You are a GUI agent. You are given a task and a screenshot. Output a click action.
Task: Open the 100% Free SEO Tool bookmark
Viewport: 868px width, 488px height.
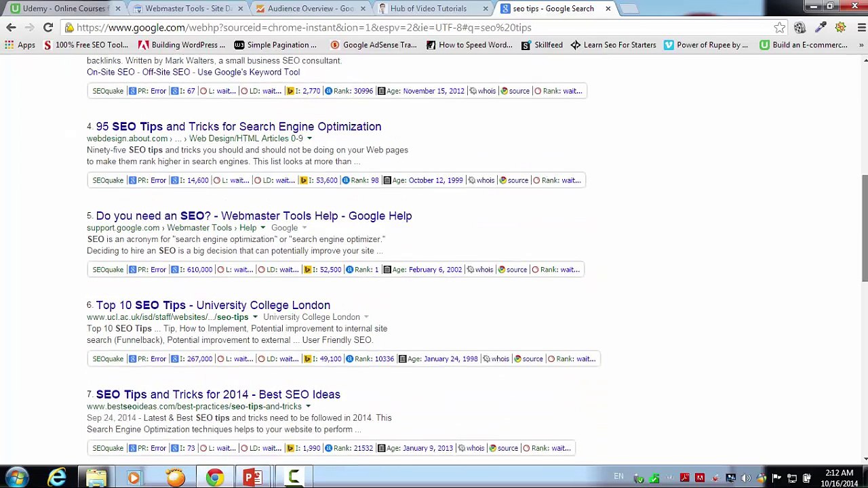[x=85, y=45]
